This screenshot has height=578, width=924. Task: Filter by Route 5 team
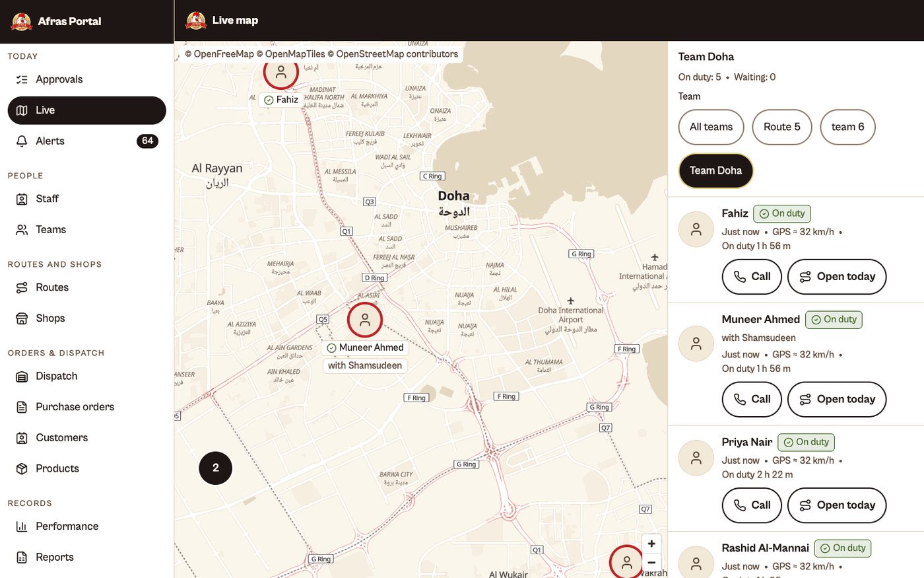tap(781, 127)
